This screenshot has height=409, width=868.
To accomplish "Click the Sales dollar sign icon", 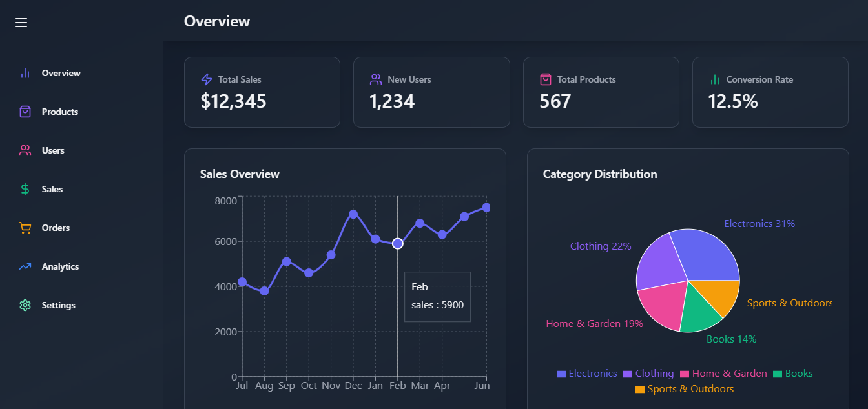I will [x=25, y=189].
